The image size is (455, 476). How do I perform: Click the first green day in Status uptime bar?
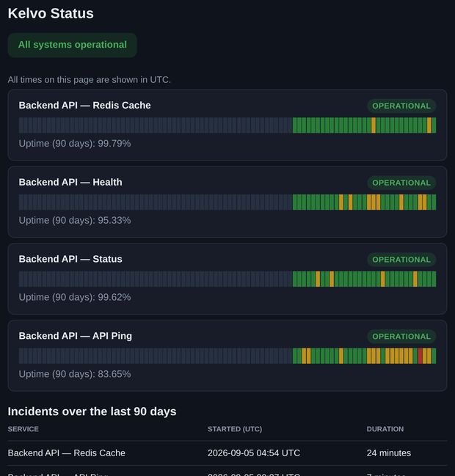(294, 279)
